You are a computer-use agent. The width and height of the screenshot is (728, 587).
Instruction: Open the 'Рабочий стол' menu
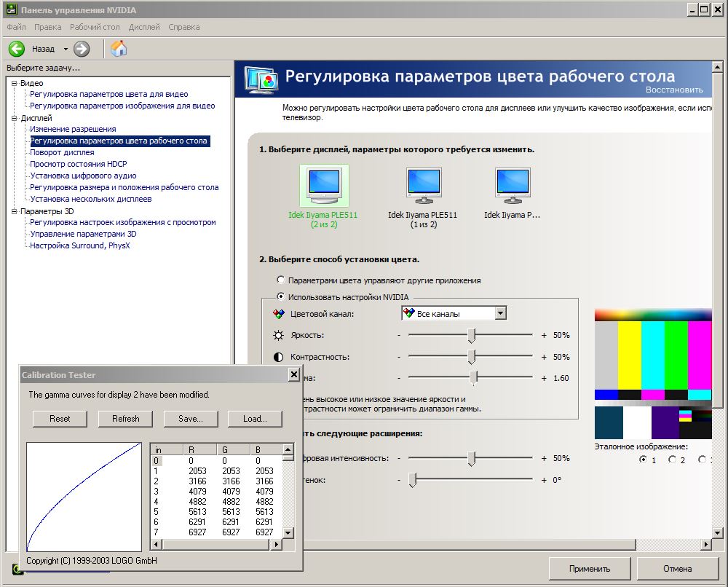[95, 27]
